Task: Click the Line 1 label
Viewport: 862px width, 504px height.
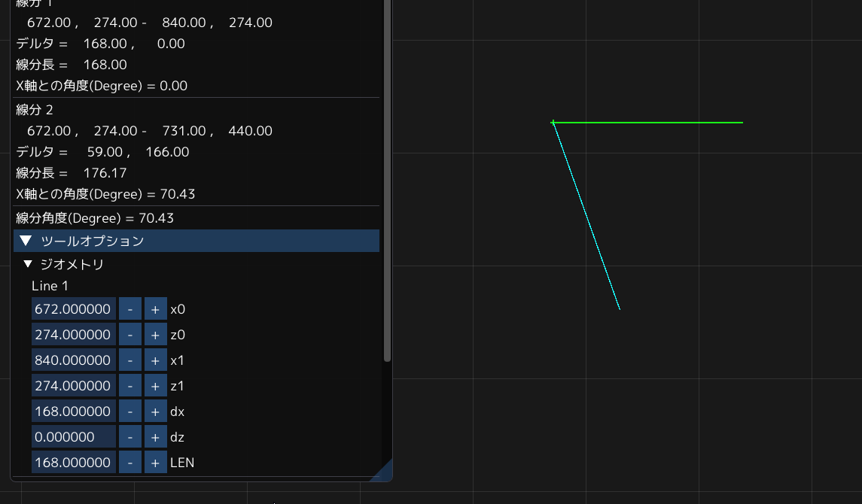Action: pyautogui.click(x=50, y=286)
